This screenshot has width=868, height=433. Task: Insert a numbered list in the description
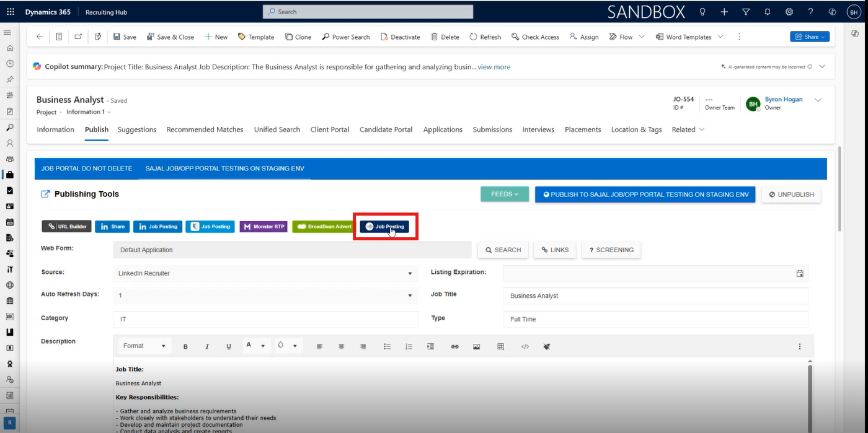tap(409, 346)
